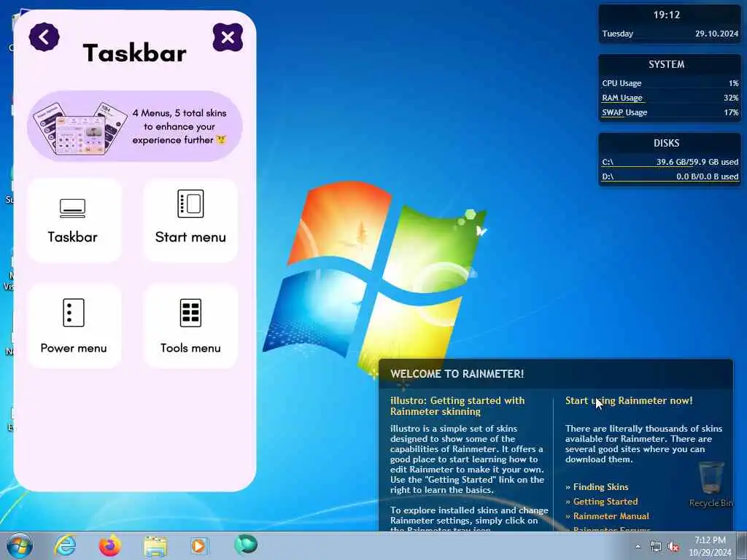Screen dimensions: 747x560
Task: Close the Taskbar panel with the X
Action: coord(228,37)
